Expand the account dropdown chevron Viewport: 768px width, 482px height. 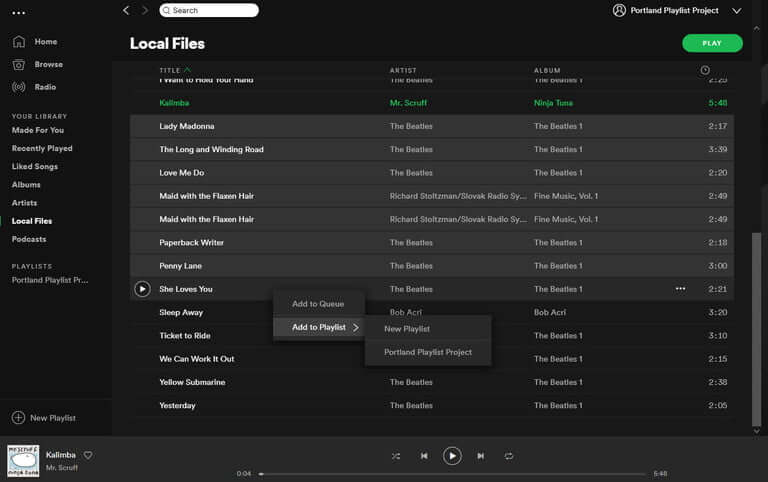click(x=736, y=11)
